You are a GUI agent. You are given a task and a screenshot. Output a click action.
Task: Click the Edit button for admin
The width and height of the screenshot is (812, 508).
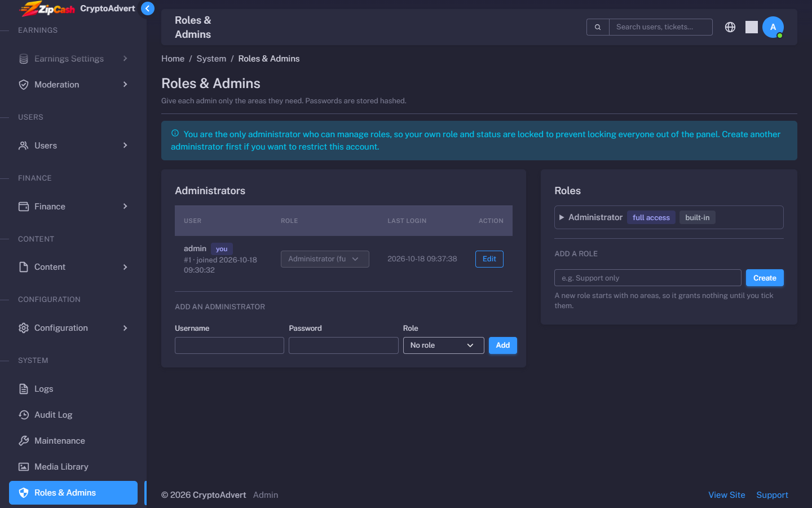click(x=489, y=259)
